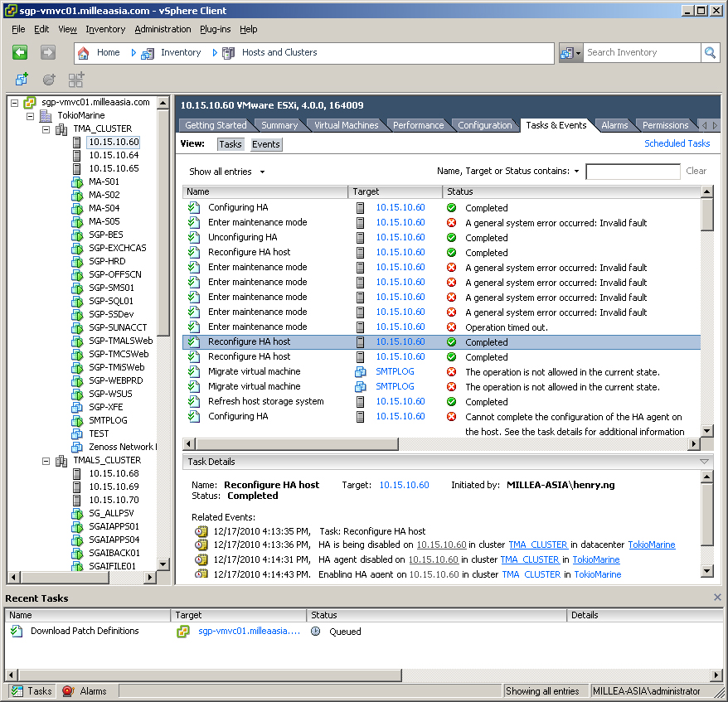Sort tasks by the Status column header

[571, 191]
